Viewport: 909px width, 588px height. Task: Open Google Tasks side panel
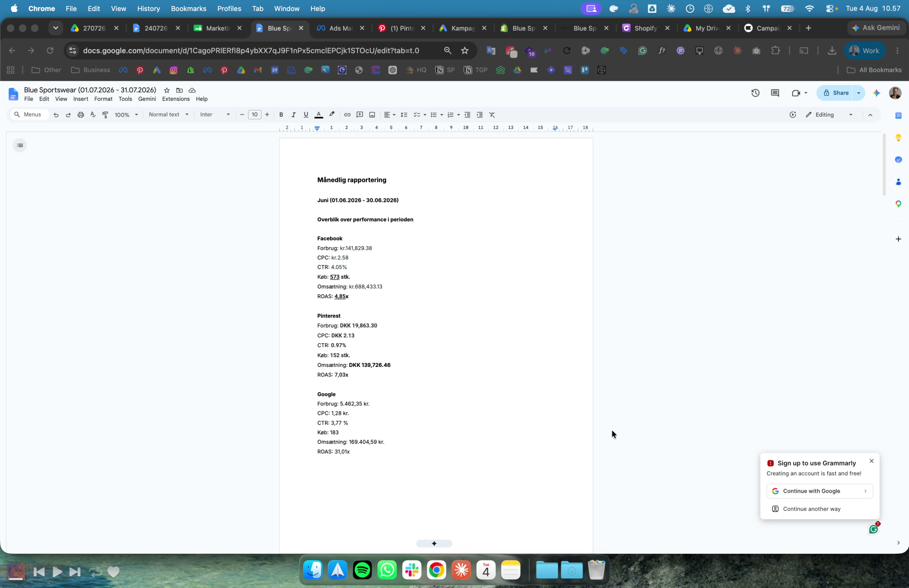898,159
